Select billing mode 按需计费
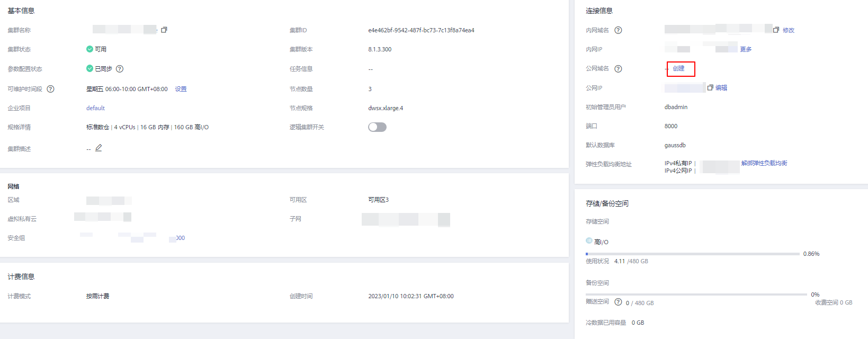This screenshot has height=339, width=868. pos(98,296)
